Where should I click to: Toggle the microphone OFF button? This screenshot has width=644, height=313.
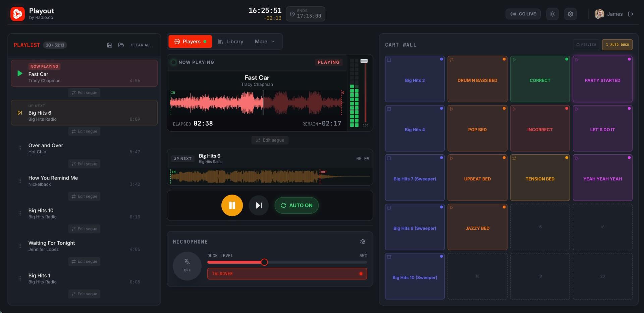coord(187,266)
